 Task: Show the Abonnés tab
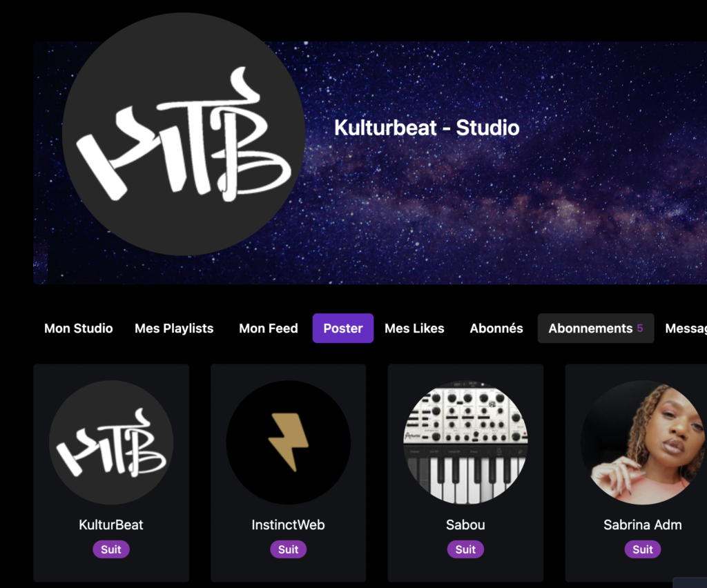click(x=496, y=329)
